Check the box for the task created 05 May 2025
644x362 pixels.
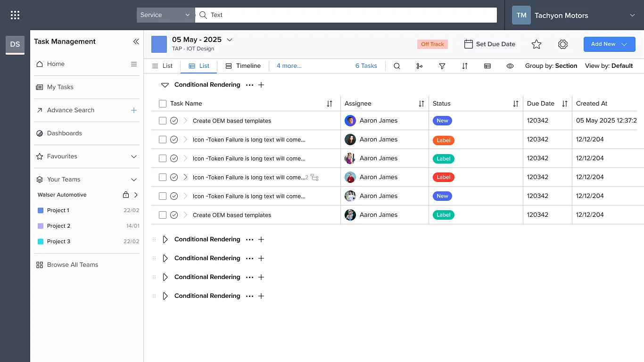[x=163, y=121]
